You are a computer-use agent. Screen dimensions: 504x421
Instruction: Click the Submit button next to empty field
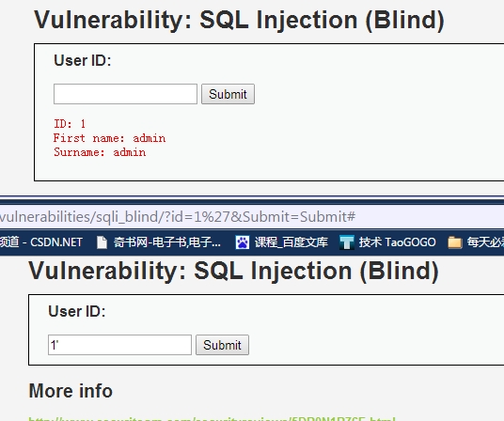(x=228, y=94)
